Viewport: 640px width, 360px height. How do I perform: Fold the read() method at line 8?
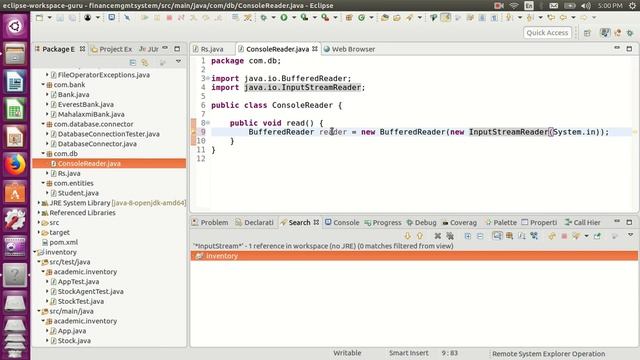[x=208, y=122]
